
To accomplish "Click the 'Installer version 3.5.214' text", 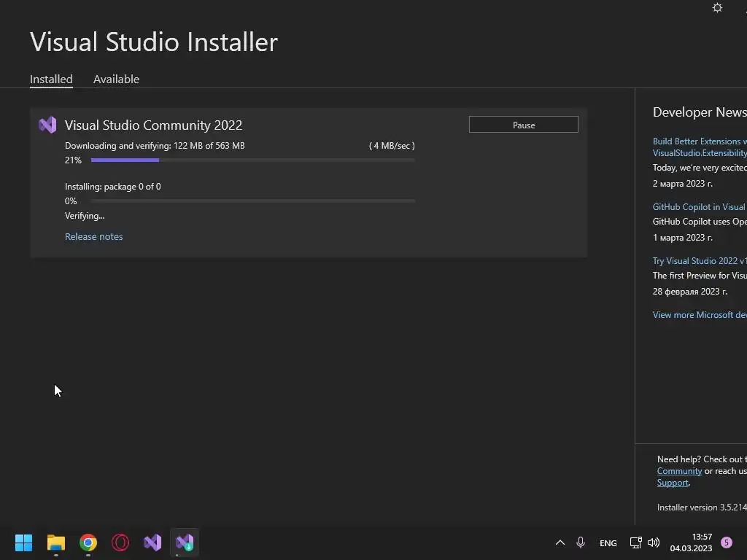I will coord(702,507).
